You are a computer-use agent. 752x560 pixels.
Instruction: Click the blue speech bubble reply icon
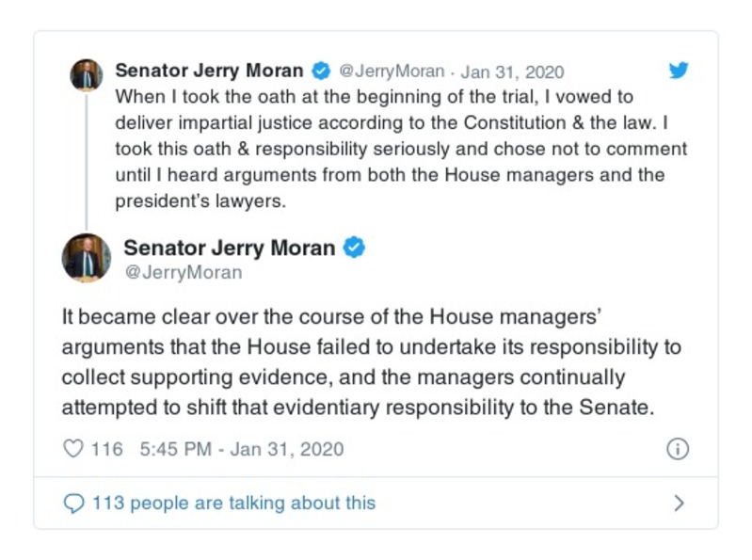tap(73, 504)
